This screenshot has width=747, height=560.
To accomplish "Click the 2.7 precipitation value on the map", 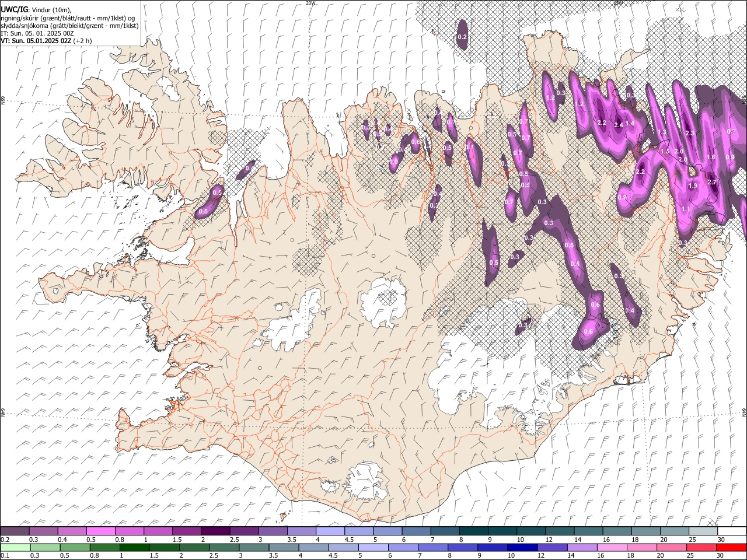I will tap(711, 183).
